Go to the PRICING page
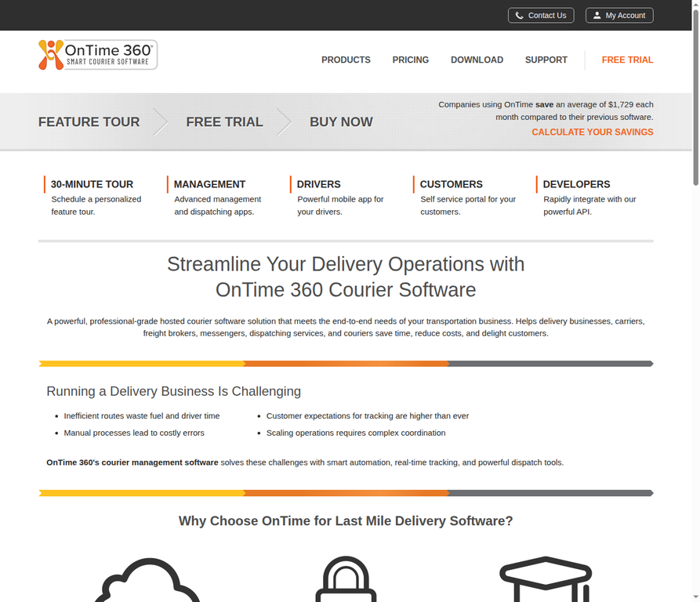700x602 pixels. tap(411, 60)
